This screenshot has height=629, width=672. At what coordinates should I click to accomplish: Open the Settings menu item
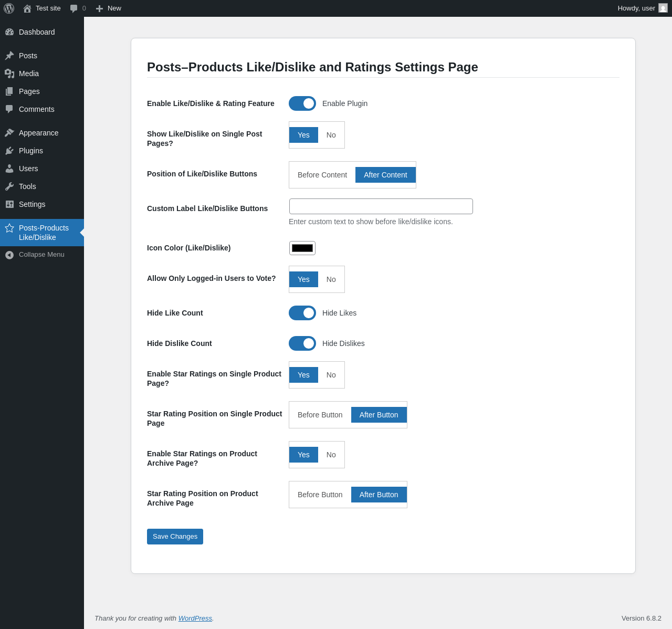[32, 204]
